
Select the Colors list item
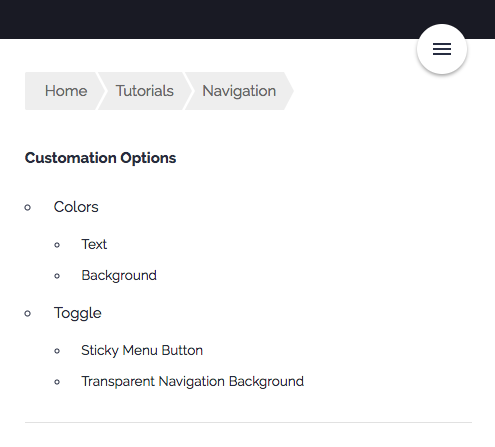pyautogui.click(x=76, y=207)
